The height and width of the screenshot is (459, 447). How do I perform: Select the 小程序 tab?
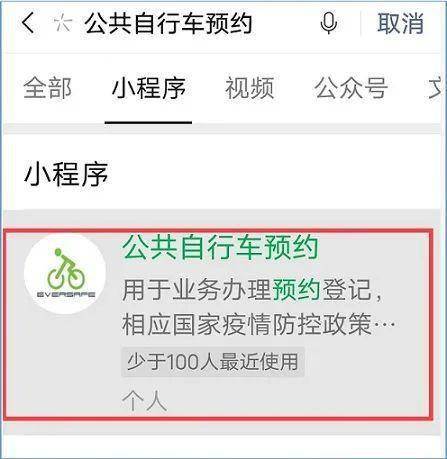(x=148, y=88)
